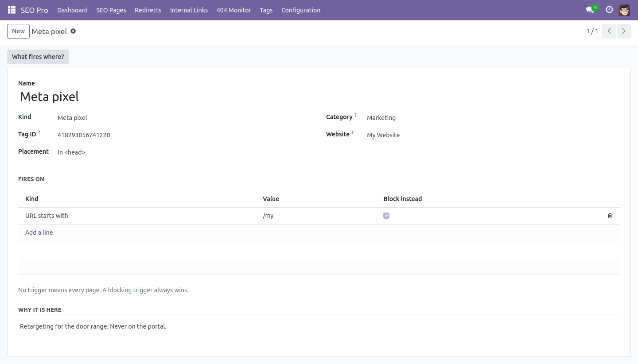Open the Configuration menu

301,10
